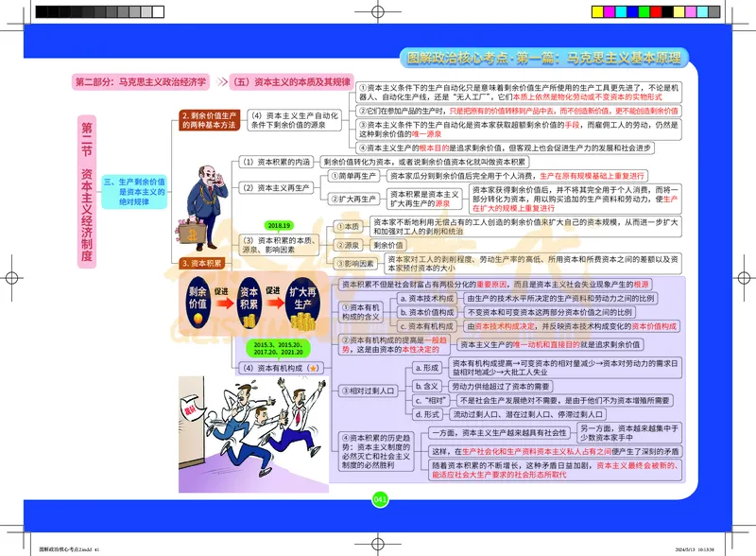Click the star icon beside 资本有机构成
756x556 pixels.
tap(315, 366)
